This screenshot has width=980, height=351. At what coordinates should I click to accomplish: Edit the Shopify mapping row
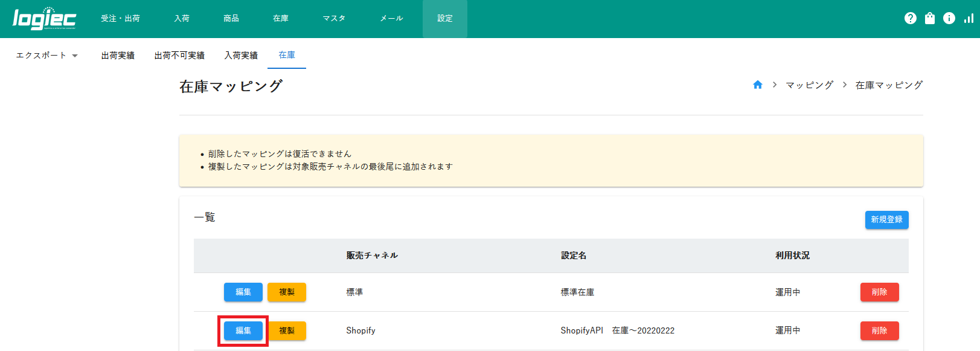coord(243,331)
